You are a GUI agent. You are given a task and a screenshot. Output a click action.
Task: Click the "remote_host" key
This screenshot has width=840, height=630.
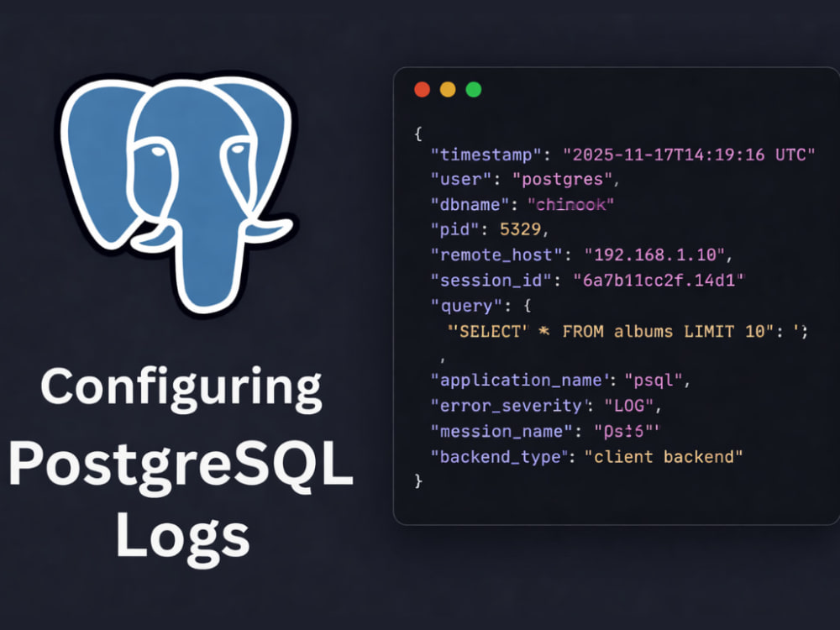496,255
